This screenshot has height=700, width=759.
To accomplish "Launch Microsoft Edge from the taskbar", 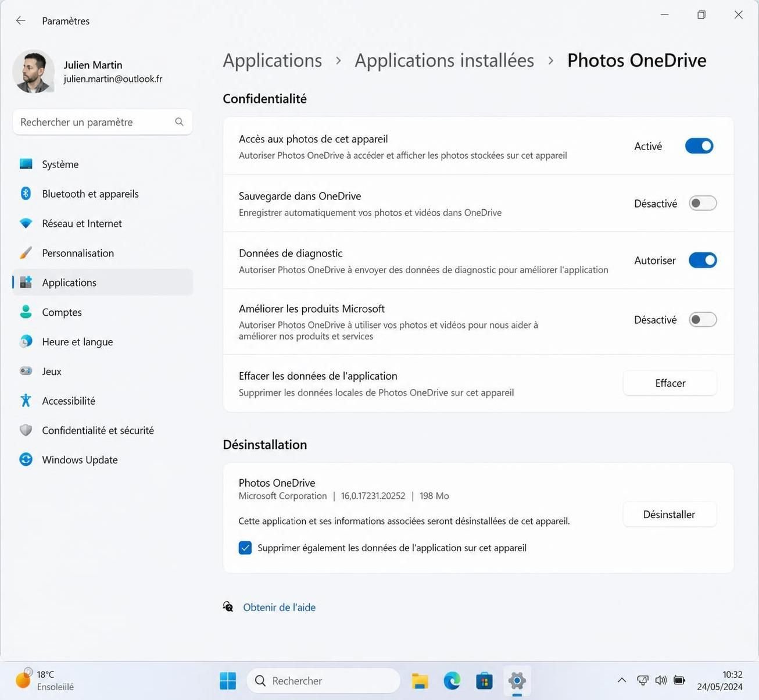I will pyautogui.click(x=452, y=680).
